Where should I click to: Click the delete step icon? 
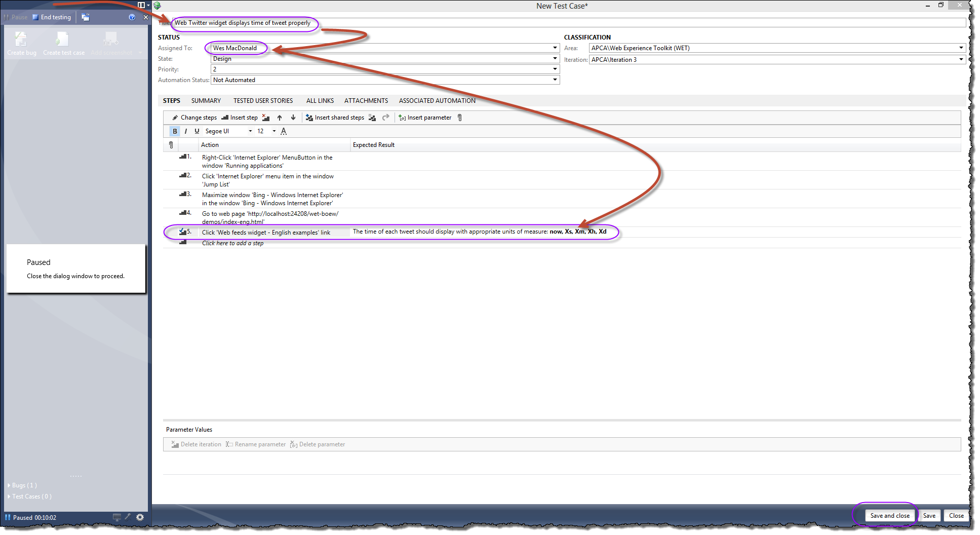266,118
